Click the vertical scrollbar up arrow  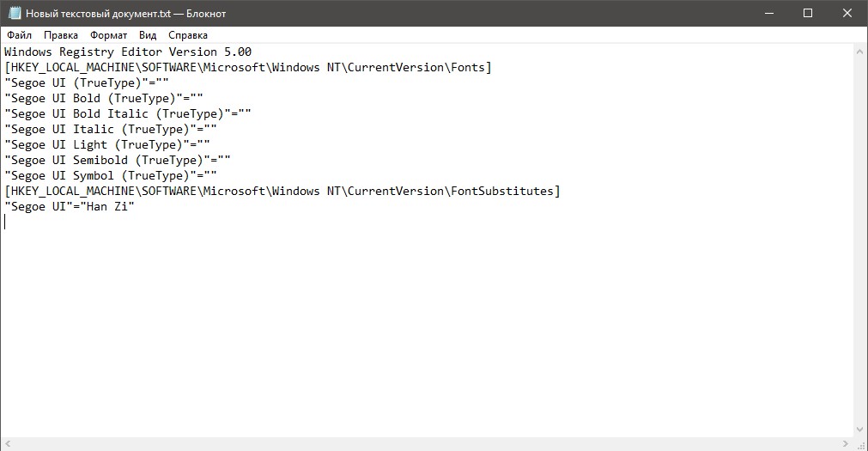[859, 52]
